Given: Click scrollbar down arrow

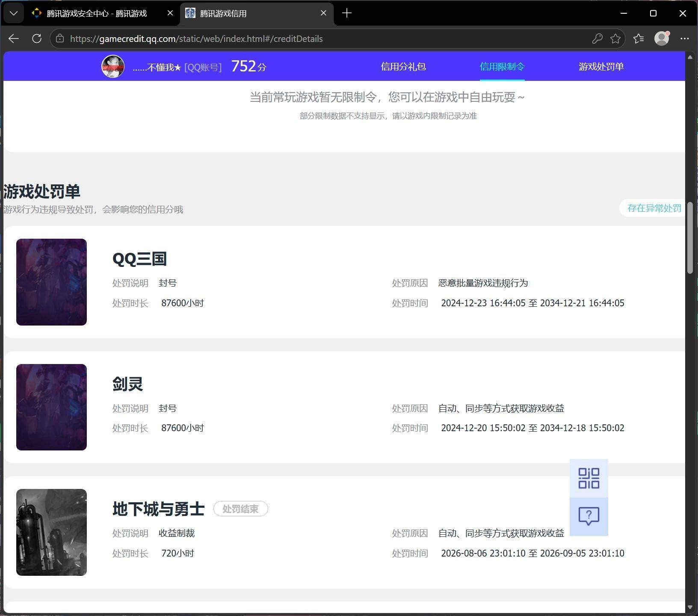Looking at the screenshot, I should pyautogui.click(x=690, y=607).
